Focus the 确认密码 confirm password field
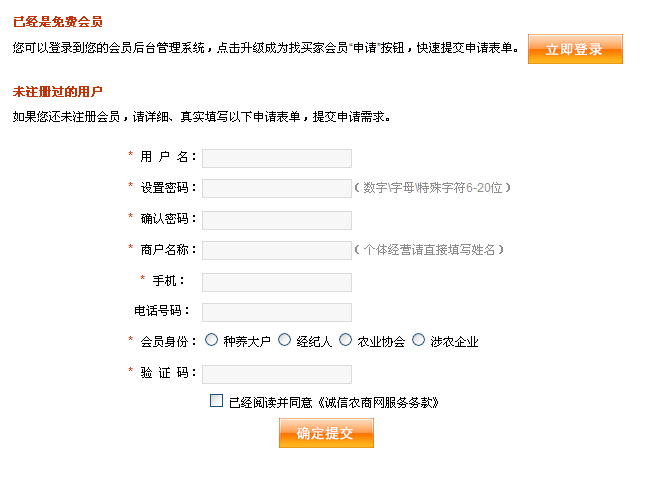Image resolution: width=653 pixels, height=478 pixels. [277, 220]
